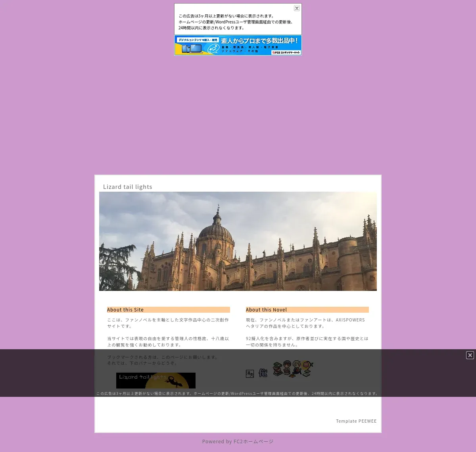Click the paragraph starting ここは、ファンノベル
Image resolution: width=476 pixels, height=452 pixels.
(168, 323)
